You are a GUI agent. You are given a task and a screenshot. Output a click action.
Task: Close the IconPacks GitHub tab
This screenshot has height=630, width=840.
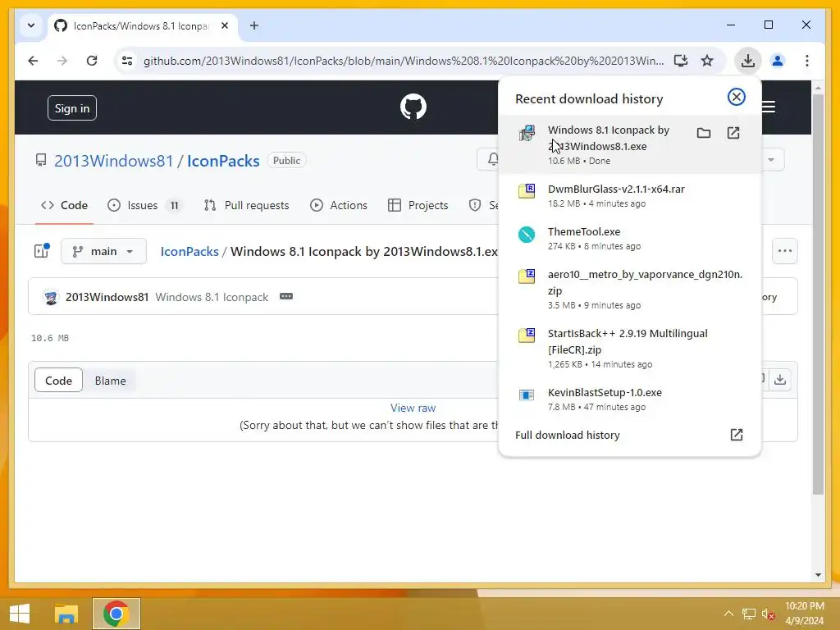tap(225, 25)
